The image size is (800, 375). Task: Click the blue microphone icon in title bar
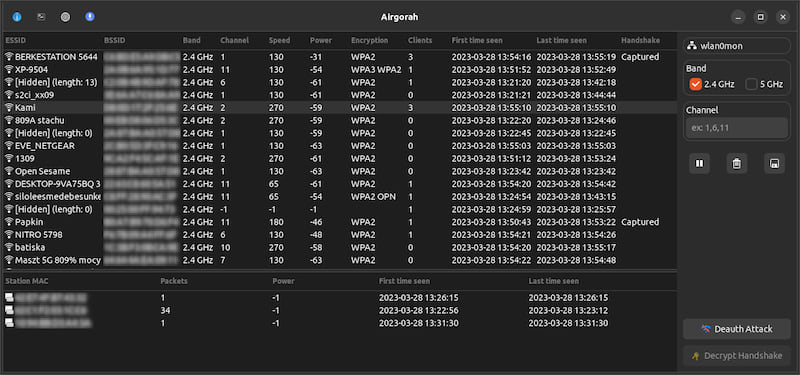(90, 17)
